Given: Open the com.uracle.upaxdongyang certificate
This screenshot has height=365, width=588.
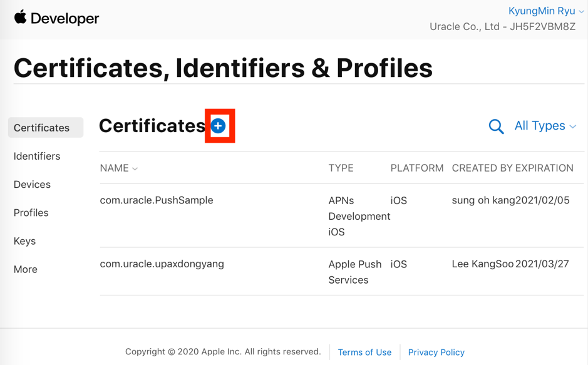Looking at the screenshot, I should click(x=162, y=264).
